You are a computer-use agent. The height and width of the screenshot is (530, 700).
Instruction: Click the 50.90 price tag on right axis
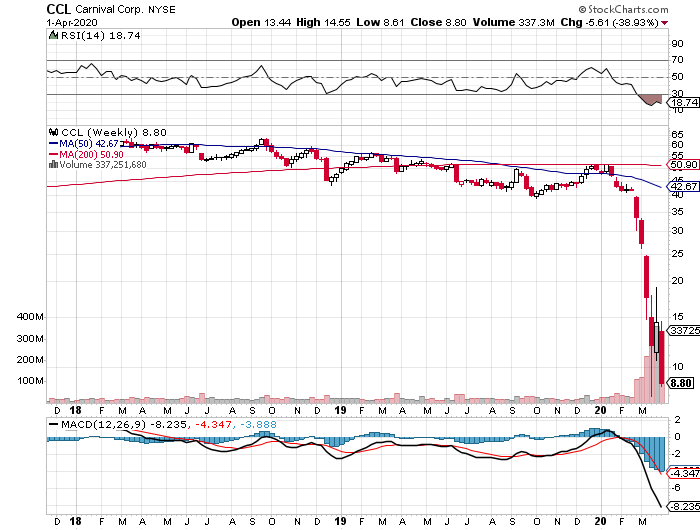[683, 164]
